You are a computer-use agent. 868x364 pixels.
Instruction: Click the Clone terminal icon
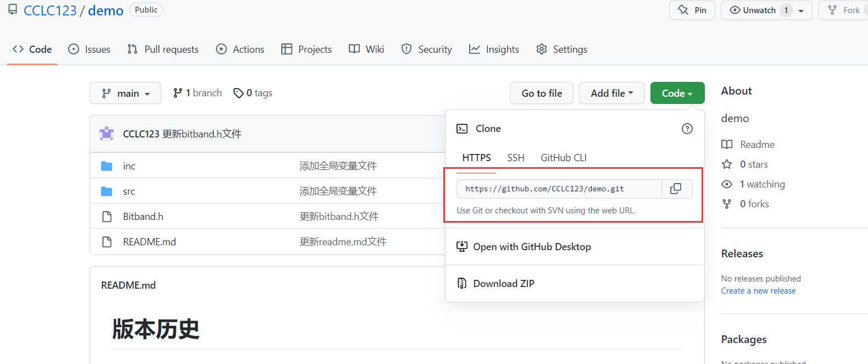click(462, 129)
